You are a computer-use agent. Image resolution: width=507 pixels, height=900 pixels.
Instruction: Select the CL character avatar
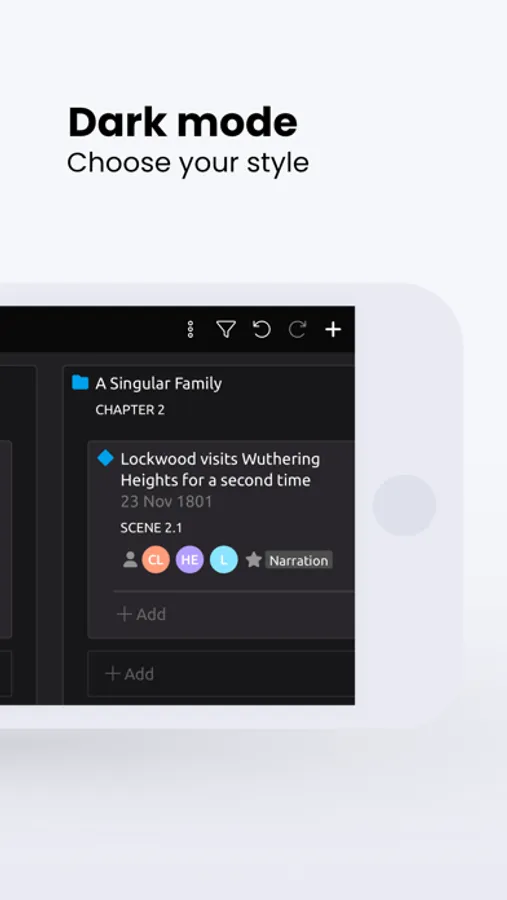pos(156,560)
